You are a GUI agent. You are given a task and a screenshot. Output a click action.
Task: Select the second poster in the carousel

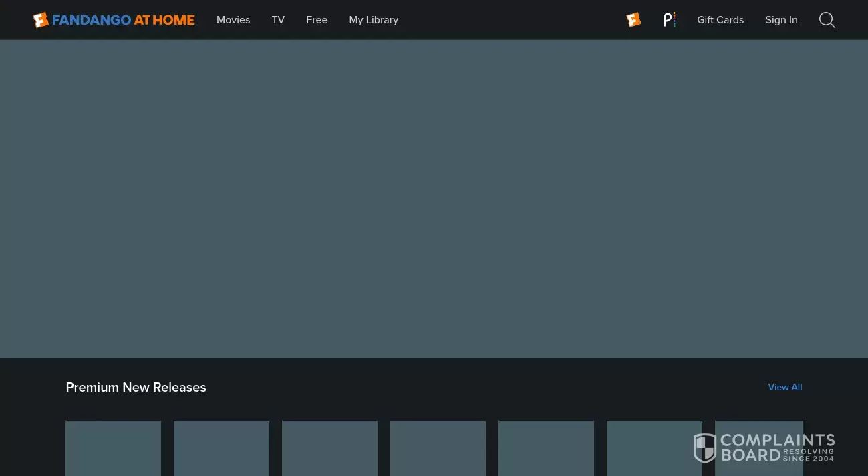(x=221, y=448)
